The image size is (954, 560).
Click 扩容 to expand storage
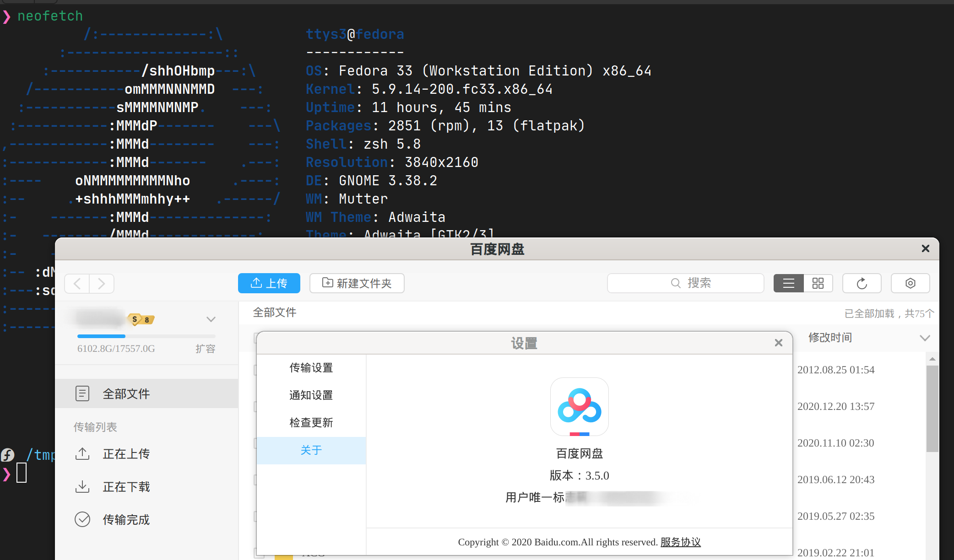(205, 349)
